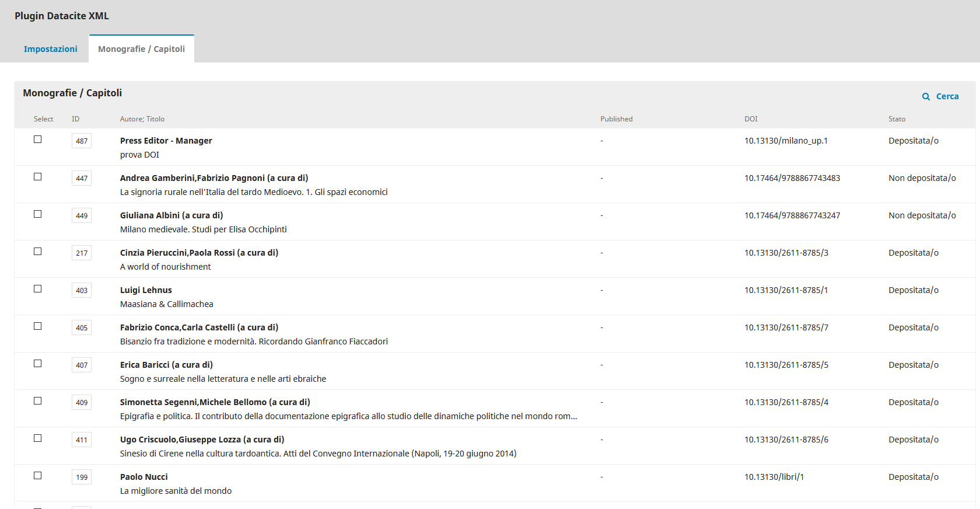Click the title prova DOI

click(x=139, y=155)
